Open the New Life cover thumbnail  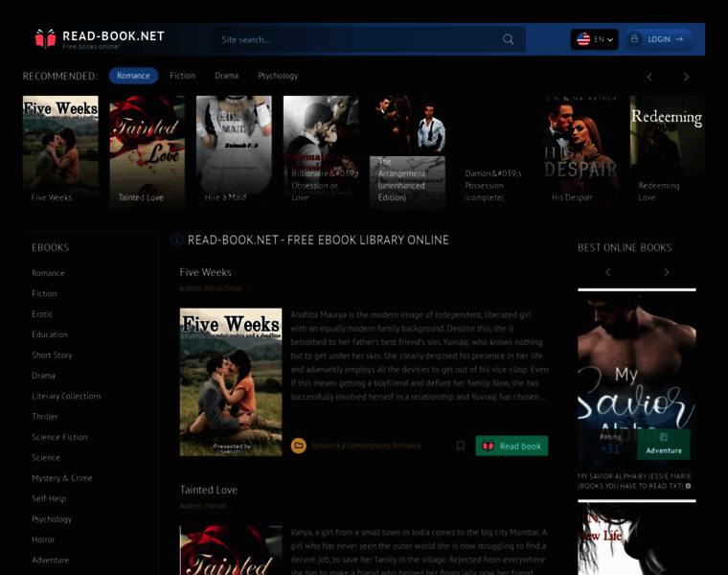pyautogui.click(x=637, y=539)
